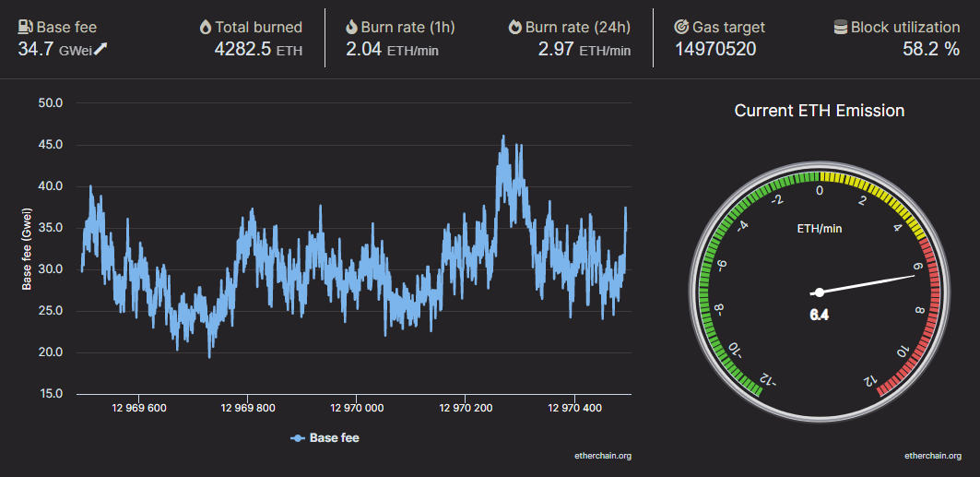Click the flame icon for Burn rate (1h)
Viewport: 980px width, 477px height.
[351, 28]
